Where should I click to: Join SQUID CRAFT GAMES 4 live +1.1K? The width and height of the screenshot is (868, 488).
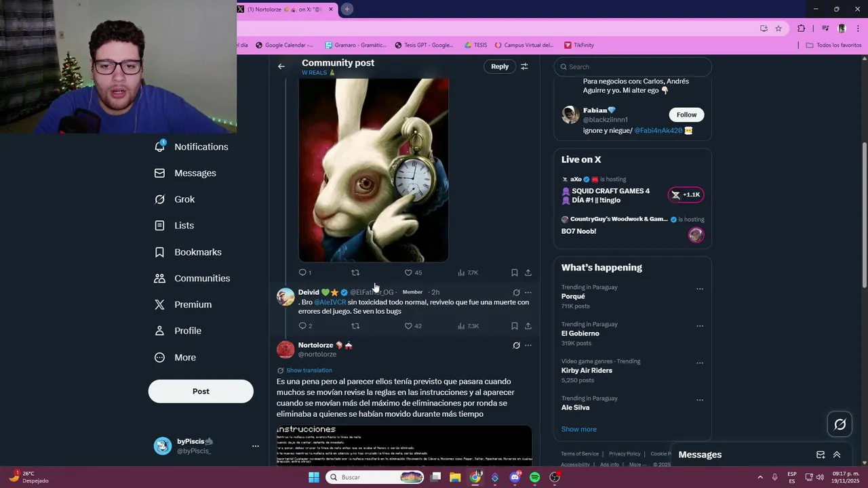click(686, 195)
